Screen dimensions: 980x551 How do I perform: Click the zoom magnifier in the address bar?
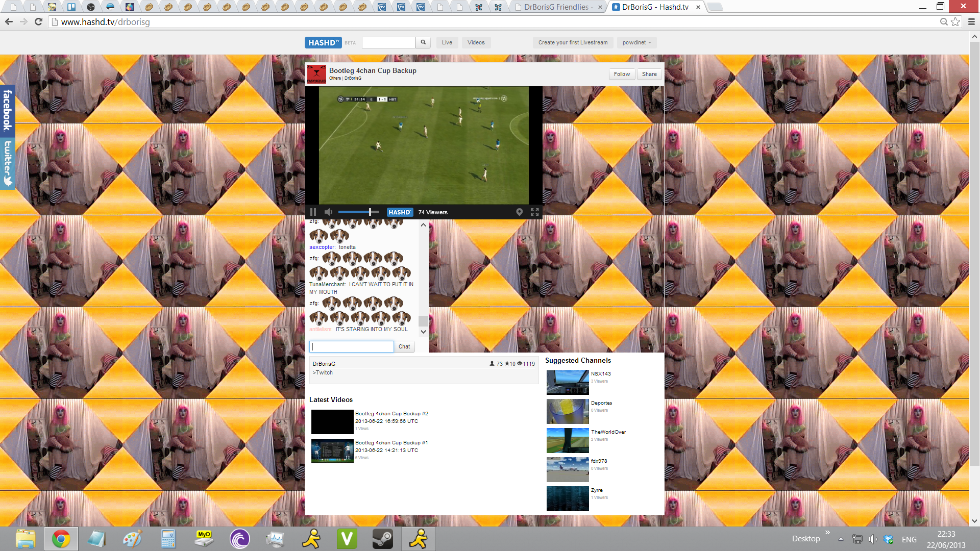click(x=944, y=21)
